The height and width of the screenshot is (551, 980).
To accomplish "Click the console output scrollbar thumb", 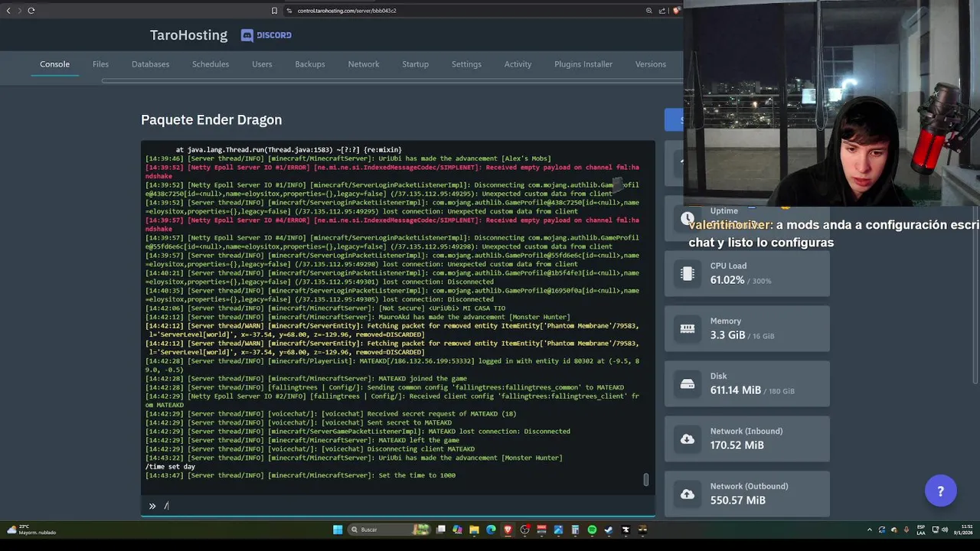I will 645,480.
